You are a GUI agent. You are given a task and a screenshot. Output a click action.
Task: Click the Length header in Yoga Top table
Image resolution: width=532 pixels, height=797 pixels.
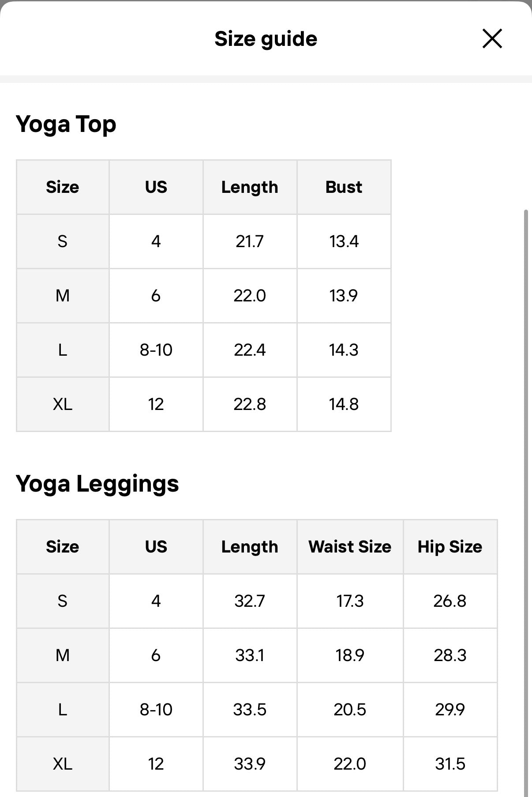tap(250, 187)
